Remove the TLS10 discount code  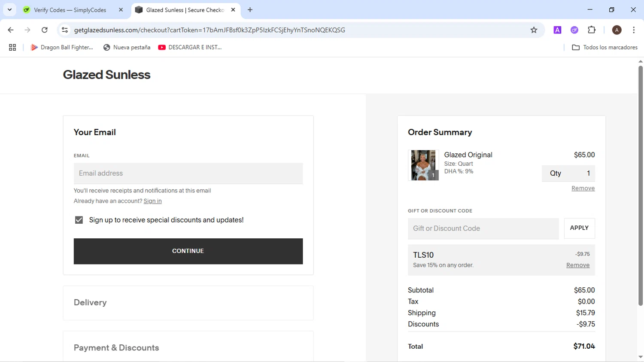click(x=578, y=265)
